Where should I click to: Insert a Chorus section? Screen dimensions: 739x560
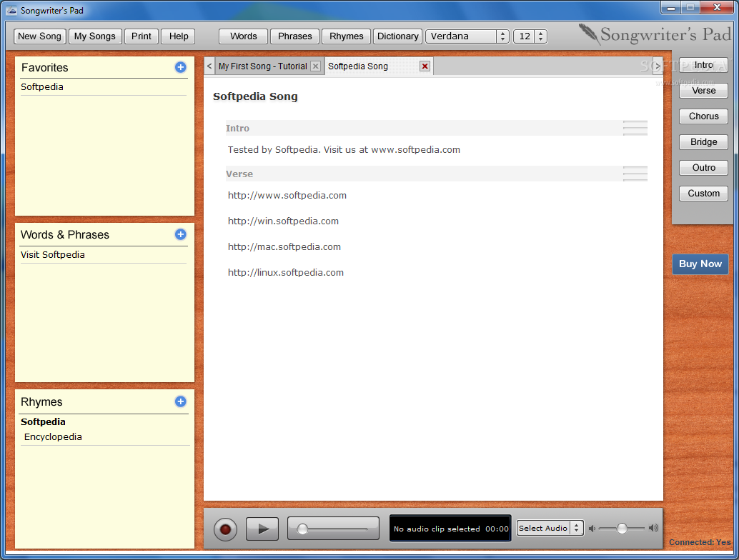[704, 116]
